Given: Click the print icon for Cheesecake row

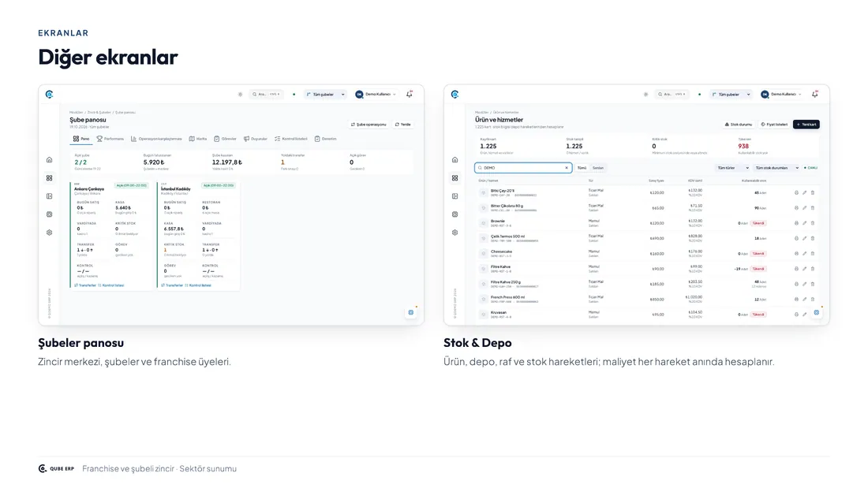Looking at the screenshot, I should coord(797,253).
